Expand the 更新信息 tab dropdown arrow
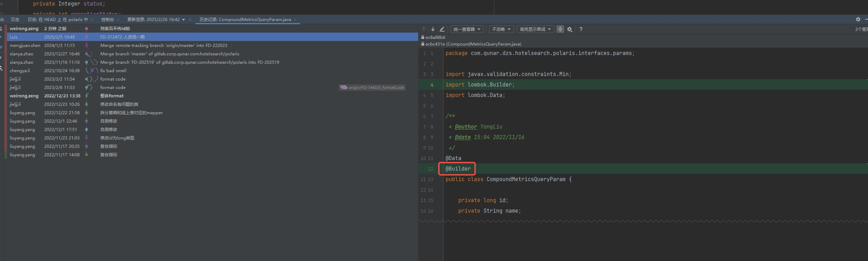 click(x=183, y=20)
